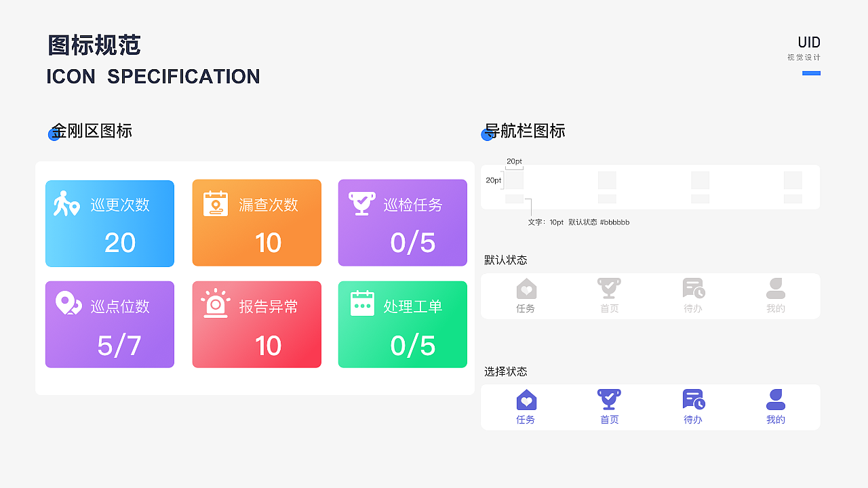Click the value 20 on 巡更次数 card
The width and height of the screenshot is (868, 488).
pos(120,243)
